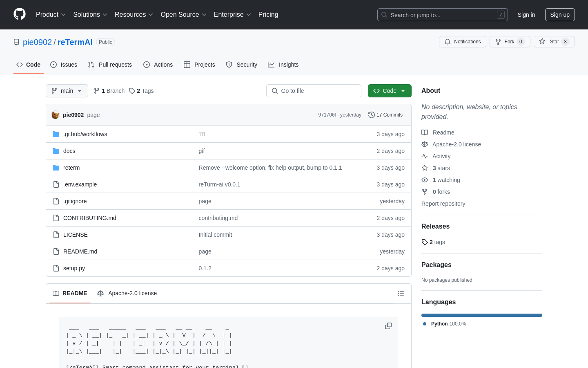Click the Python language bar

(482, 315)
